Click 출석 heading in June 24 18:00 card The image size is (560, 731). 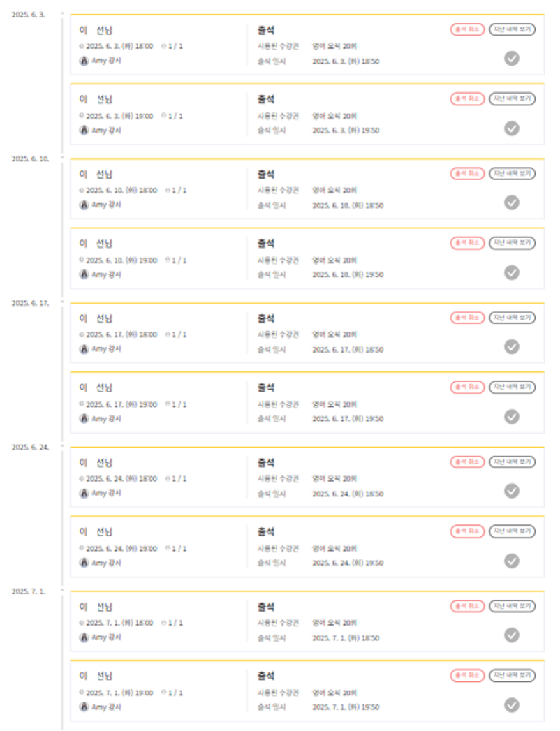tap(266, 463)
